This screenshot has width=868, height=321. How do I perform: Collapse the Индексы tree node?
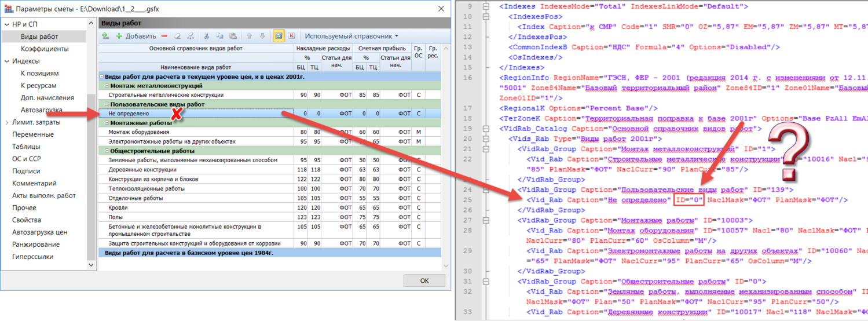click(6, 61)
